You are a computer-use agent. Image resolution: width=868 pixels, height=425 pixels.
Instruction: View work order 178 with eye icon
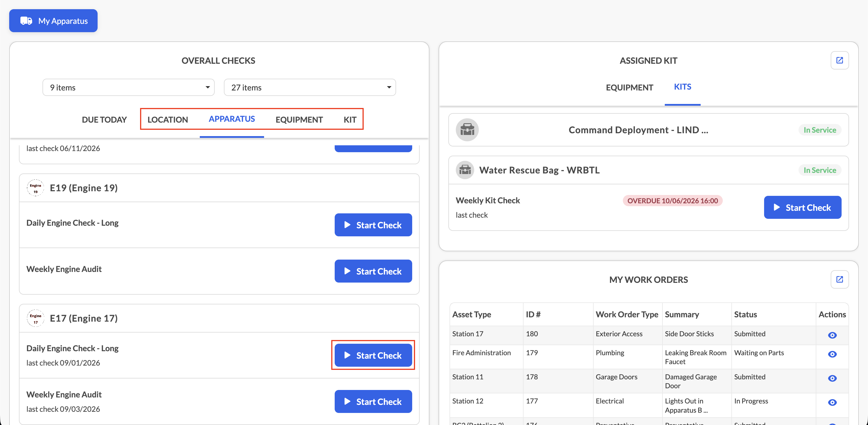[832, 378]
